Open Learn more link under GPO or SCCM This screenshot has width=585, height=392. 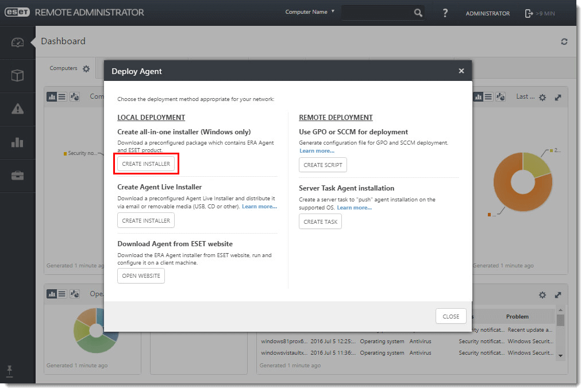[317, 151]
